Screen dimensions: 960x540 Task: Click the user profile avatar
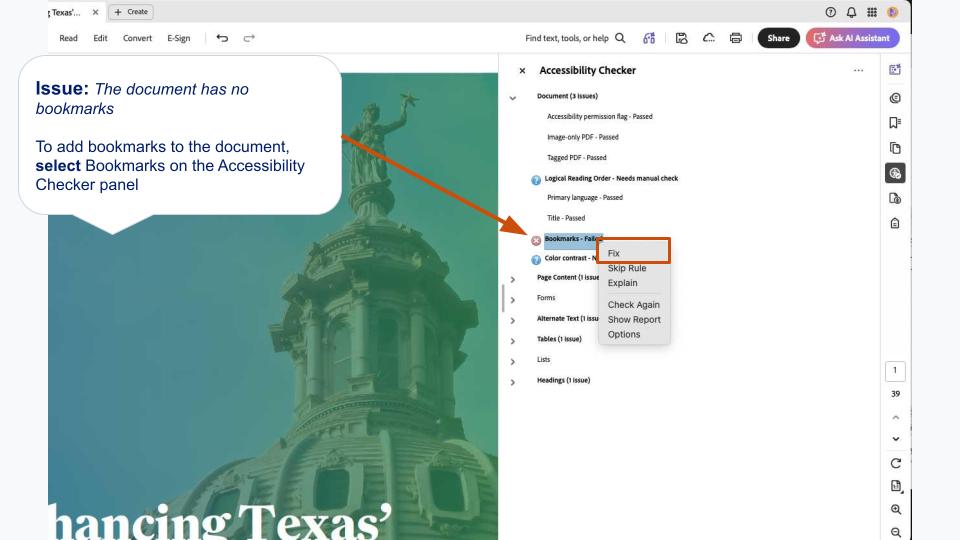pos(893,12)
